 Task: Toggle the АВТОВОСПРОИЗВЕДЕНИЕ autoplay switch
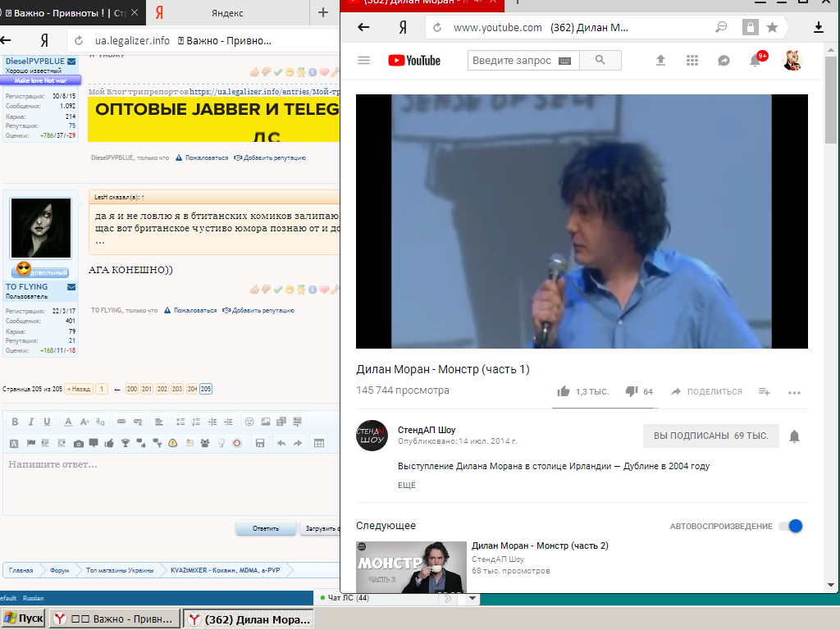792,526
